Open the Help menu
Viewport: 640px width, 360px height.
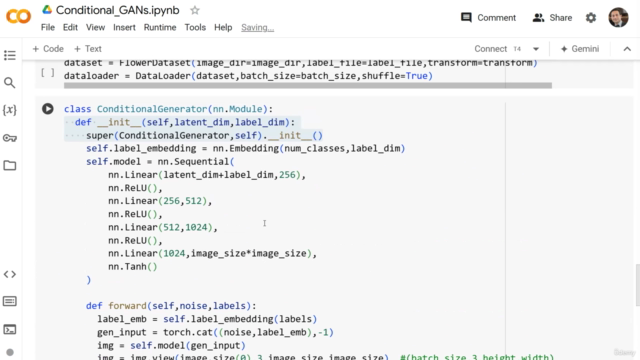(223, 27)
